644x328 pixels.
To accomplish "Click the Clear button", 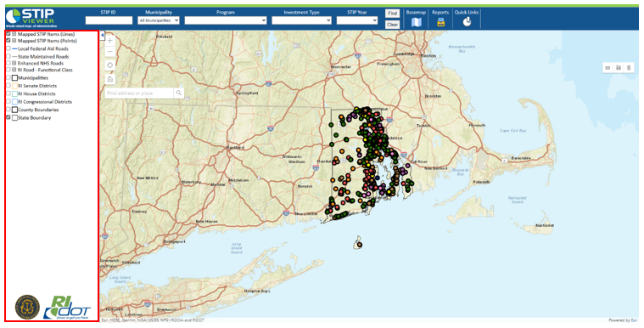I will (392, 25).
